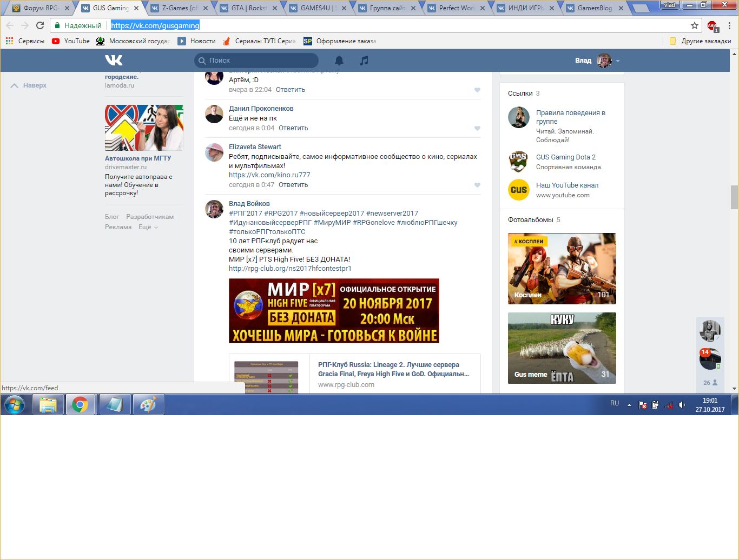Viewport: 739px width, 560px height.
Task: Switch to the GTA | Rockst tab
Action: [x=248, y=8]
